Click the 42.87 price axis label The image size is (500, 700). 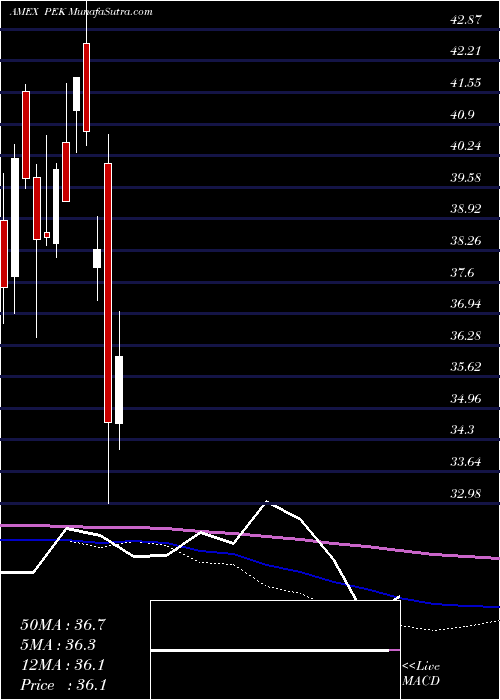[x=466, y=19]
